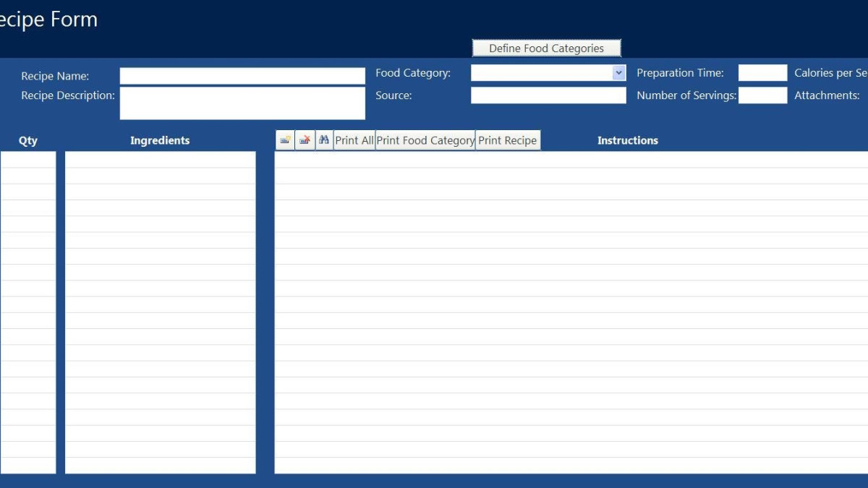
Task: Click the first row of Ingredients list
Action: point(160,160)
